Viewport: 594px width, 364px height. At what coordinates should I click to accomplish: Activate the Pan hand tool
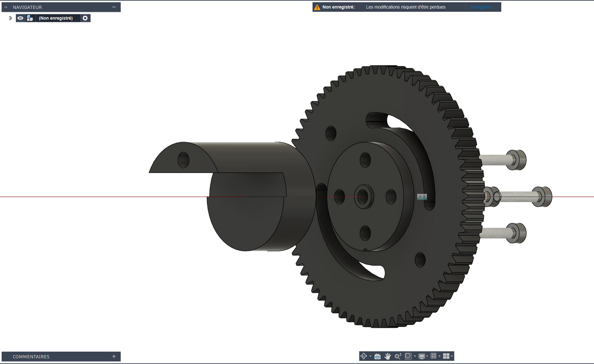pos(388,356)
